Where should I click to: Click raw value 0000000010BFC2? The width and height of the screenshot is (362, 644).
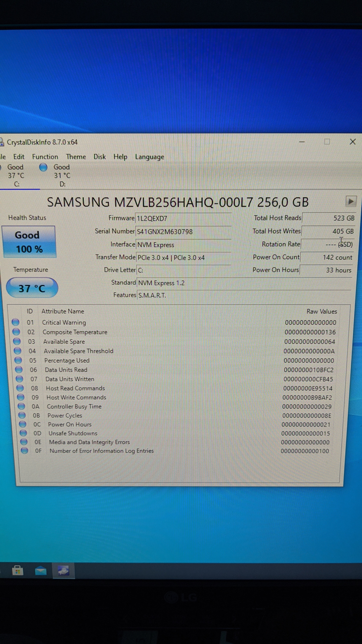[x=309, y=370]
